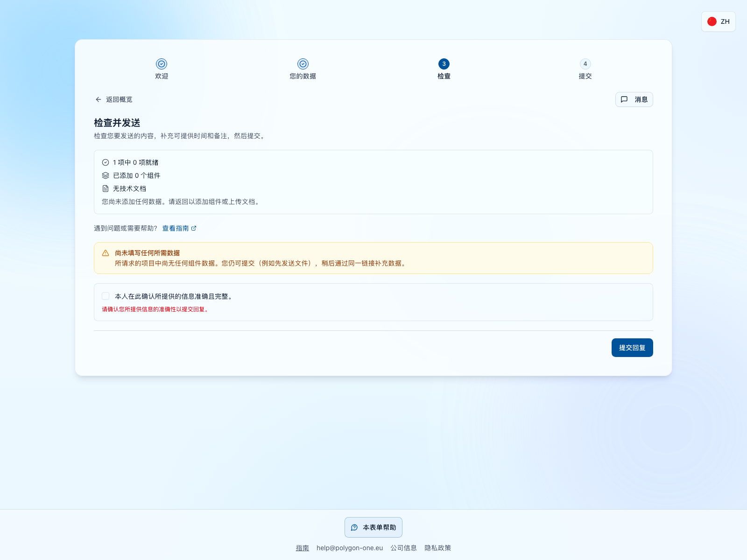
Task: Click the 提交 step label
Action: coord(585,76)
